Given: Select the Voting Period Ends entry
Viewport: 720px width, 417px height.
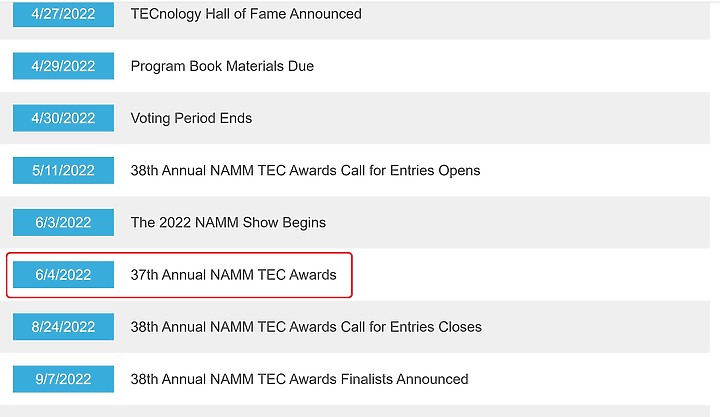Looking at the screenshot, I should tap(191, 118).
